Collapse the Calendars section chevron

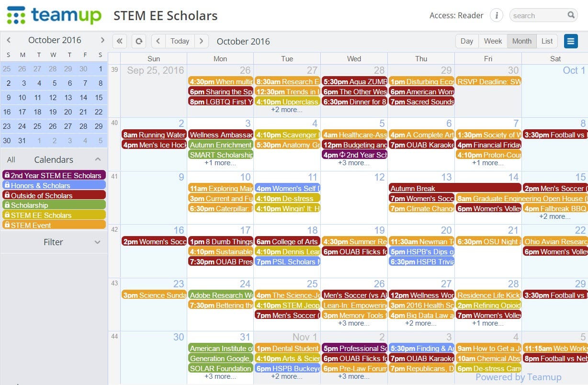point(98,159)
